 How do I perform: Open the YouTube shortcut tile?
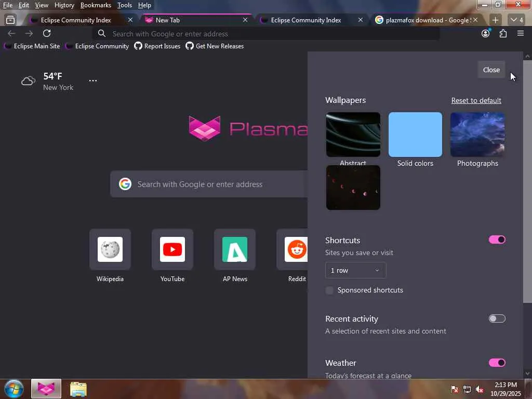pos(172,249)
